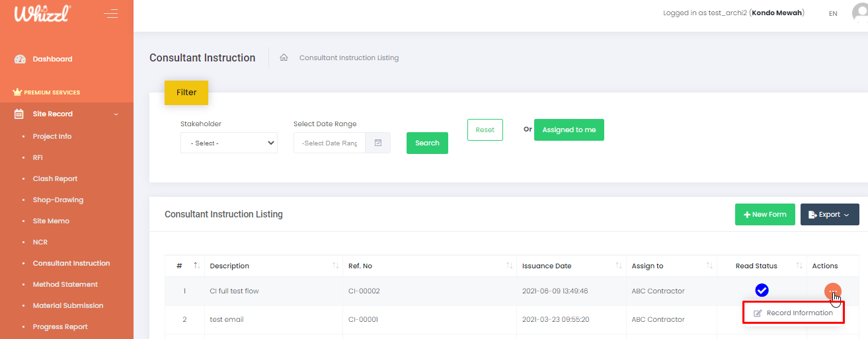Click the hamburger menu toggle icon

coord(111,14)
